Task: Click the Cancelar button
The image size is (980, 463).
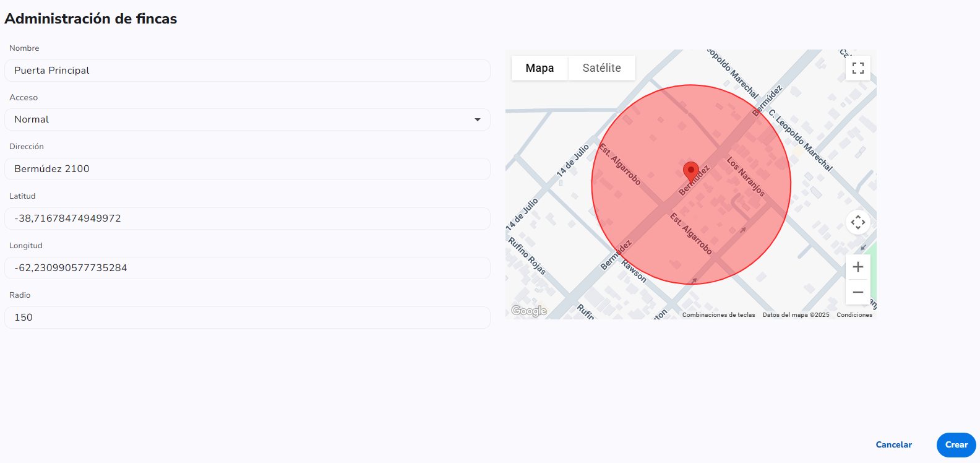Action: point(893,445)
